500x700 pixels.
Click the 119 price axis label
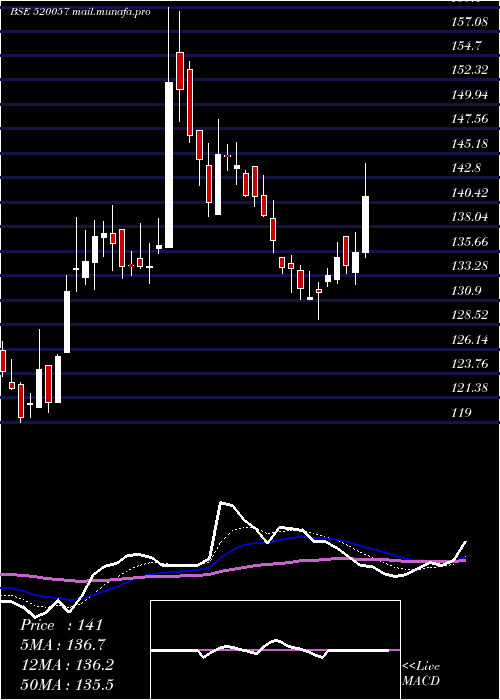coord(461,412)
